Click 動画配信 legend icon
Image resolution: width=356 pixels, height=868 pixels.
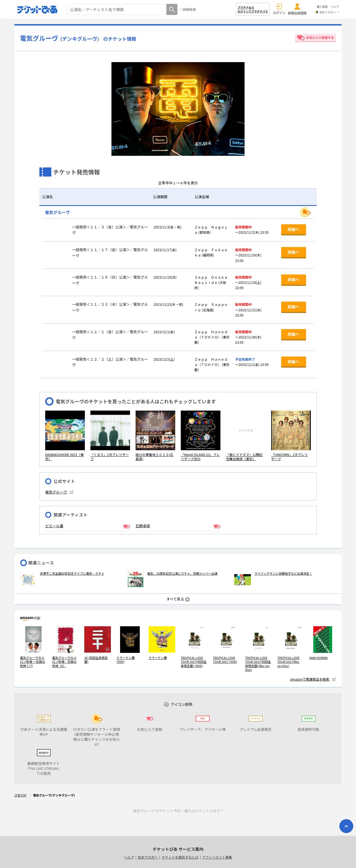(44, 752)
